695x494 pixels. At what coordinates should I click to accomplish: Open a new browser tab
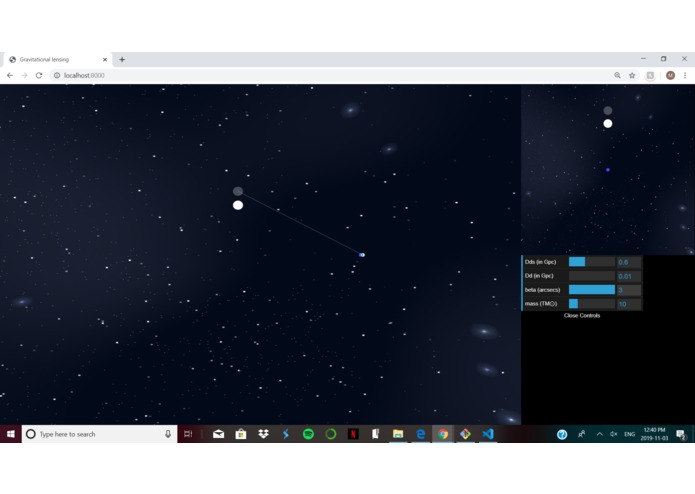click(122, 59)
